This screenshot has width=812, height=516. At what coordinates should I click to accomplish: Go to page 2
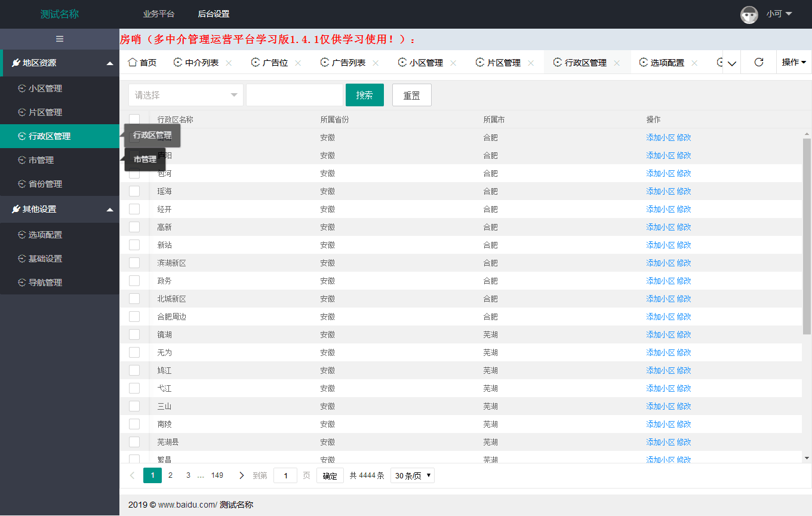pos(170,475)
